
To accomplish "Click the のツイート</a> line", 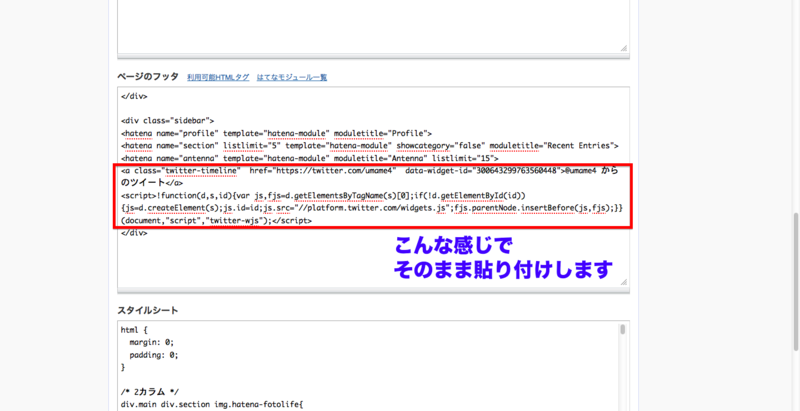I will (152, 183).
